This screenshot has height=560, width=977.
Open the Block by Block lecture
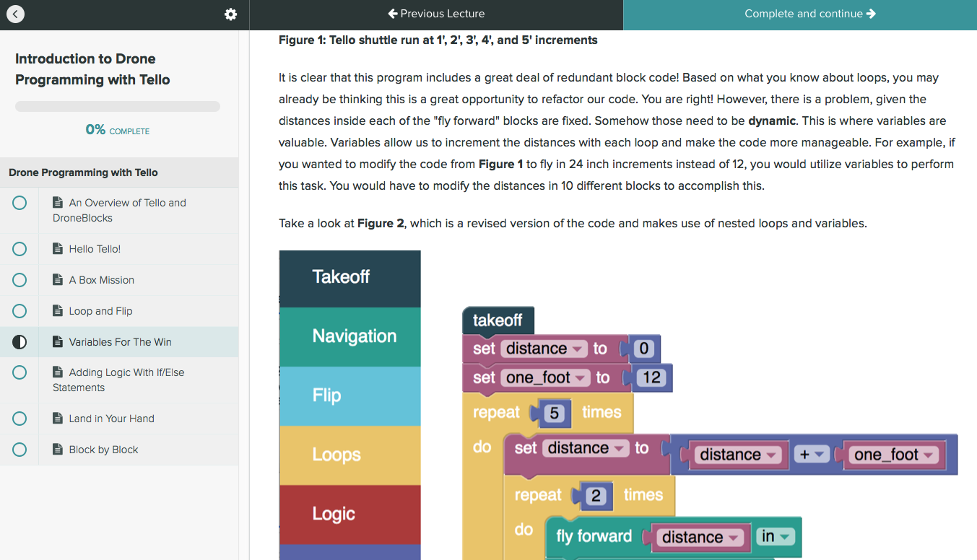pos(119,450)
